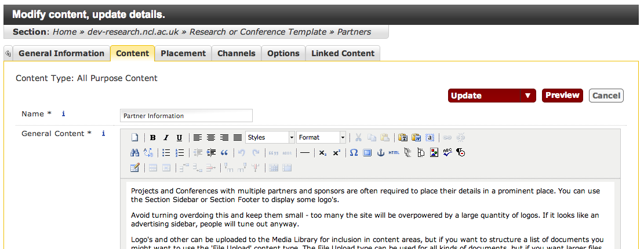Toggle underline text formatting
Image resolution: width=644 pixels, height=249 pixels.
point(179,138)
